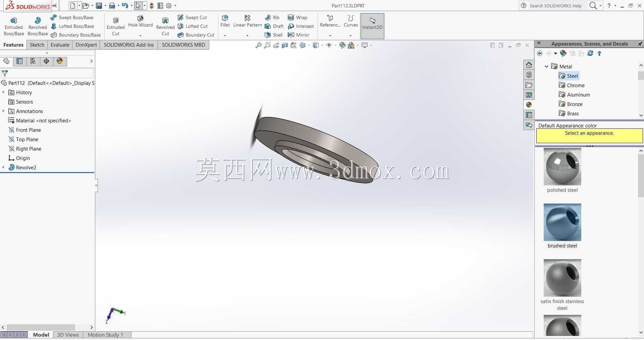
Task: Choose the Lofted Cut tool
Action: pos(193,26)
